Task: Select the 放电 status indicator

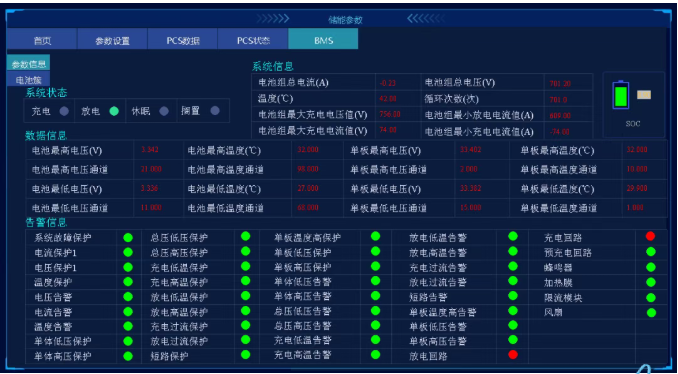Action: click(x=114, y=111)
